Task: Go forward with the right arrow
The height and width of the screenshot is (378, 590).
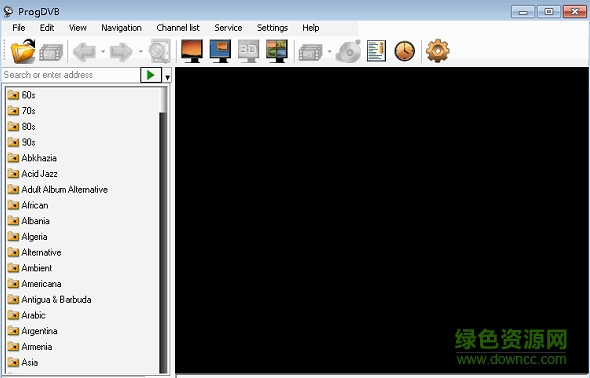Action: click(122, 52)
